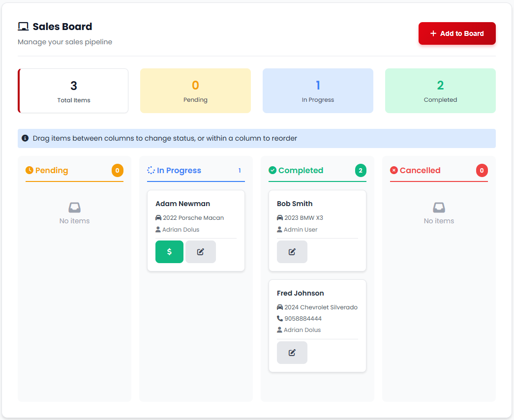
Task: Open the edit icon on Fred Johnson's card
Action: 292,352
